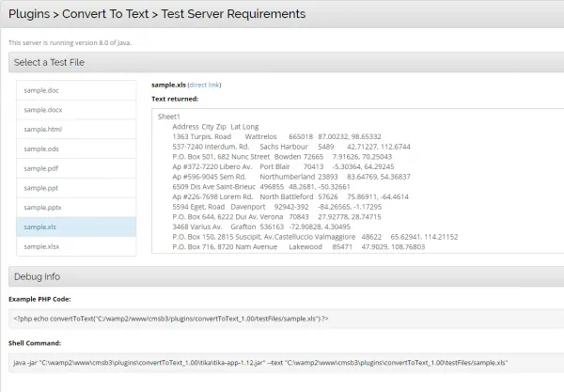Click Test Server Requirements page title

coord(248,14)
